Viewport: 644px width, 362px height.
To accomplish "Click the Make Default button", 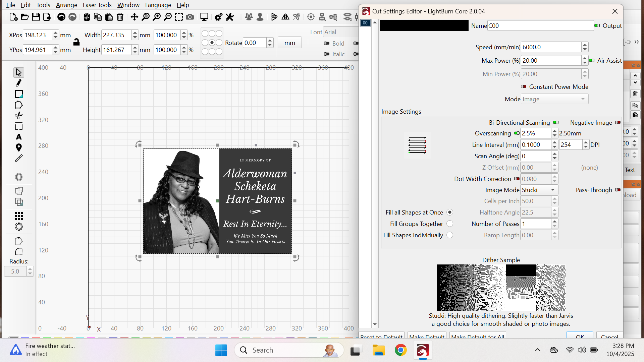I will tap(427, 336).
